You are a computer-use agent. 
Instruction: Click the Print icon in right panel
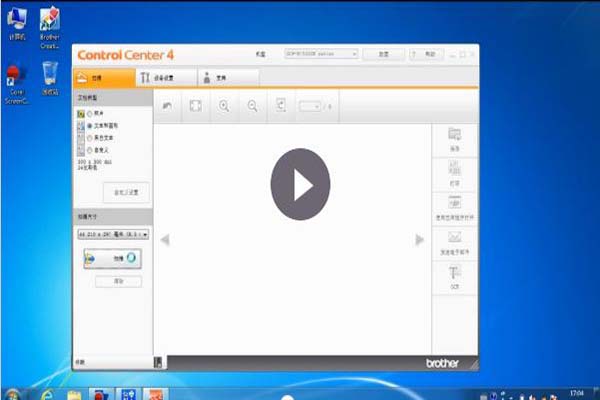454,173
